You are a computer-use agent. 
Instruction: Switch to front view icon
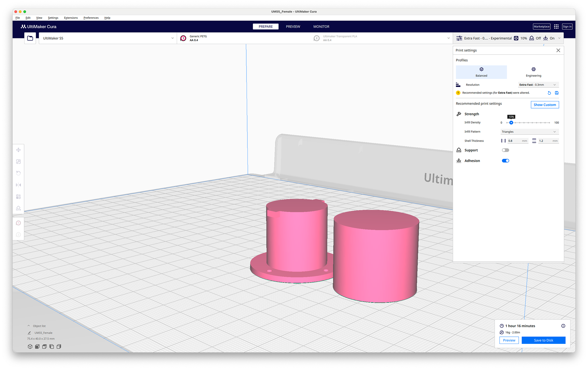point(37,346)
